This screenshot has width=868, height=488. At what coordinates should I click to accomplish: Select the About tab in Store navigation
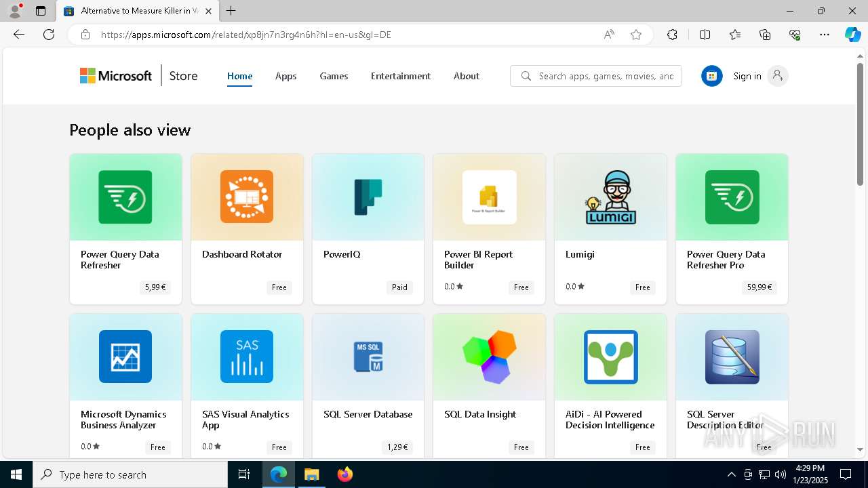(x=467, y=76)
